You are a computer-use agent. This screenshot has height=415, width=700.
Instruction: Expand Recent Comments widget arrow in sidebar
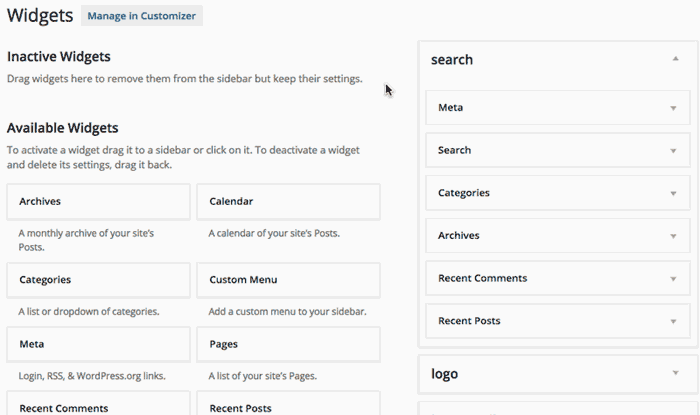[673, 279]
